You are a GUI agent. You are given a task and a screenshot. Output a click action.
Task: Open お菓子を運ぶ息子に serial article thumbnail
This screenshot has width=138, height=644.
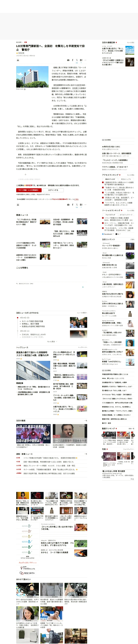tap(130, 50)
